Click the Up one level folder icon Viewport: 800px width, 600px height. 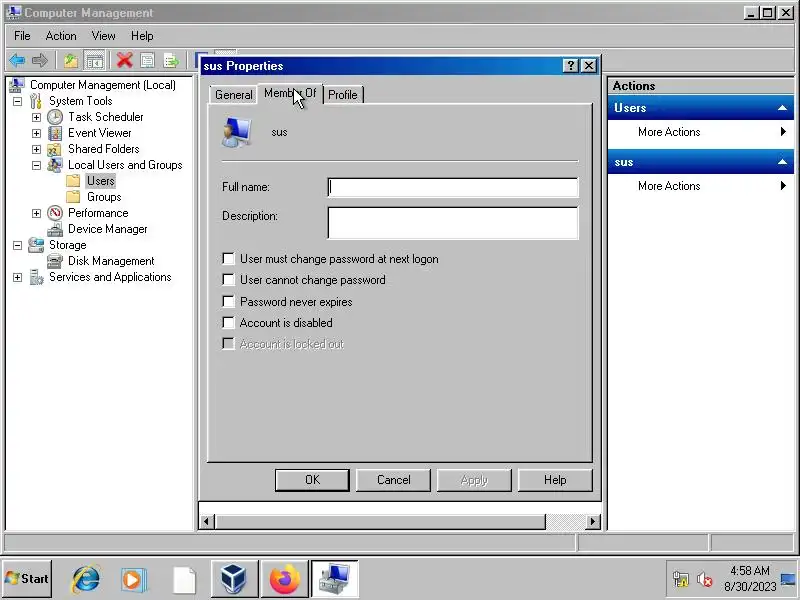[71, 61]
